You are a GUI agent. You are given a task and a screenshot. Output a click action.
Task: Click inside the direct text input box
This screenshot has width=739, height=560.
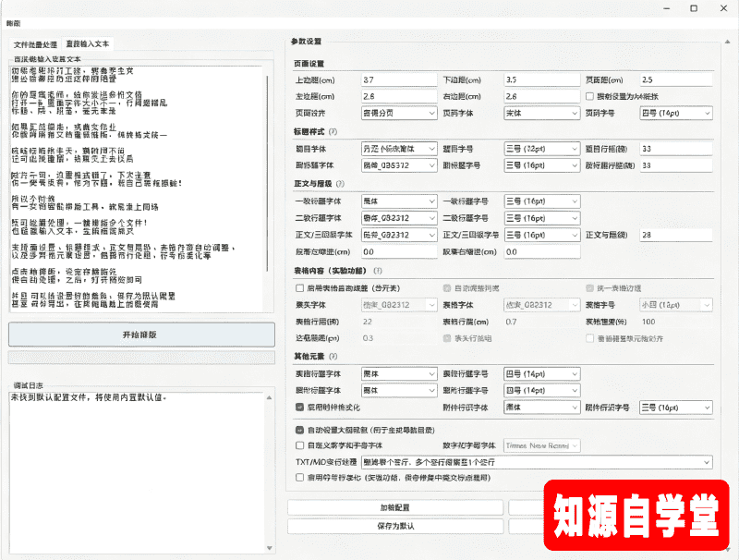pos(137,189)
